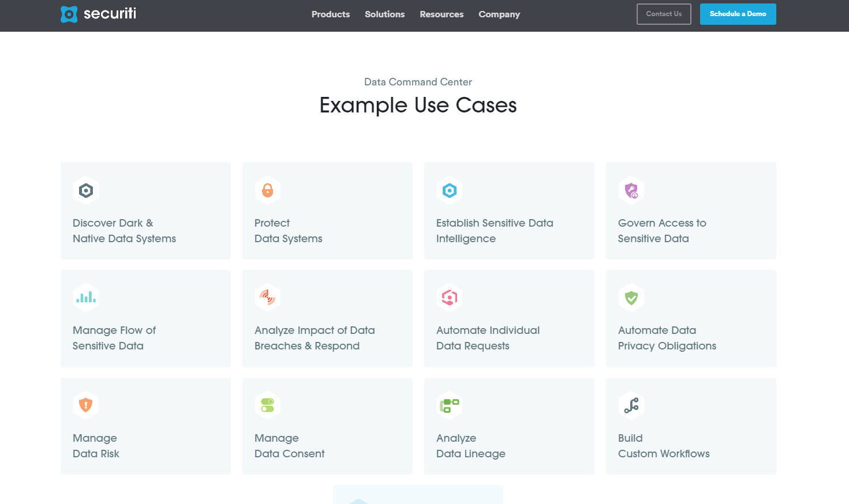The image size is (849, 504).
Task: Open the Solutions dropdown menu
Action: click(384, 14)
